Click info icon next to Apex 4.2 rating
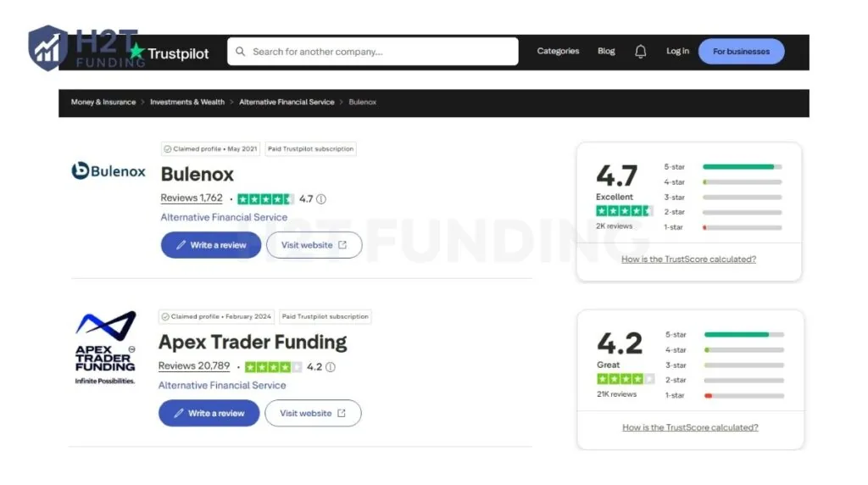 (x=331, y=367)
